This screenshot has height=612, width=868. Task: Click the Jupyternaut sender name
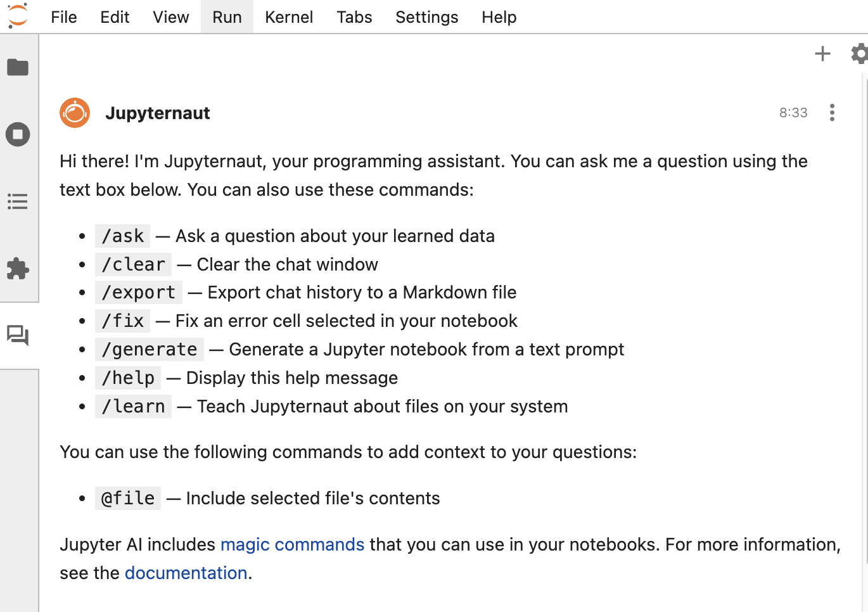[158, 113]
